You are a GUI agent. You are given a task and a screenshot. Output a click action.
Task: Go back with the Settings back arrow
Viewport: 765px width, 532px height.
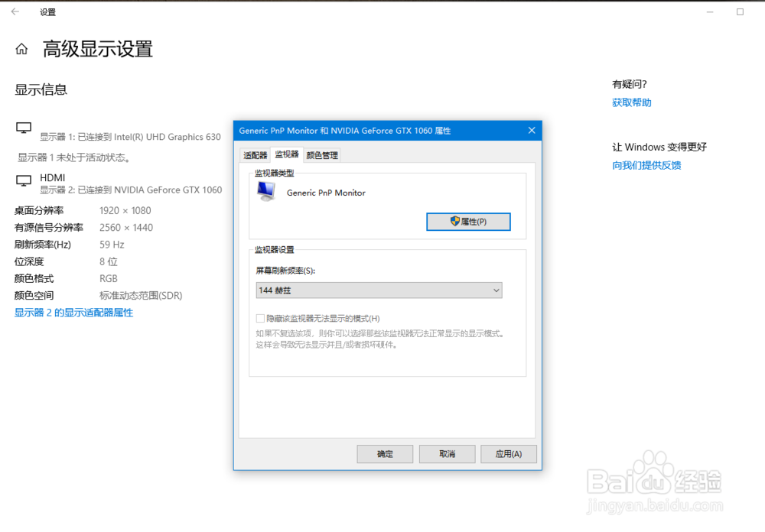(15, 11)
